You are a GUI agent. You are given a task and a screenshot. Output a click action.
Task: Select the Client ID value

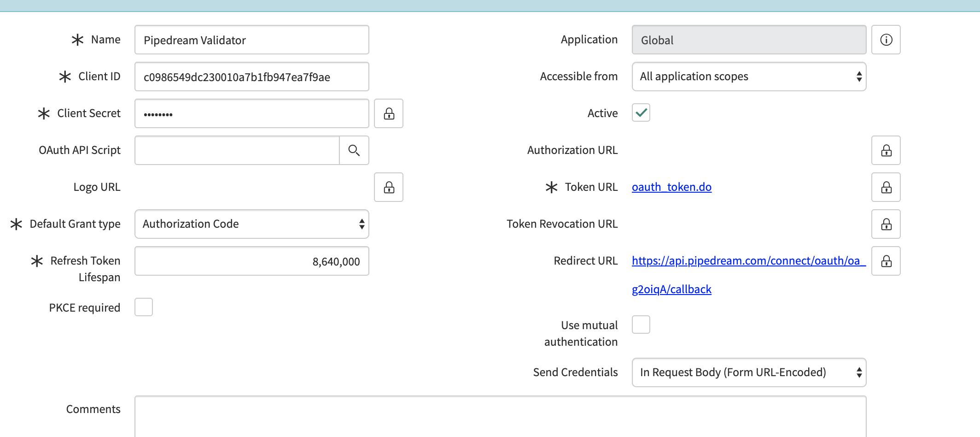coord(251,77)
